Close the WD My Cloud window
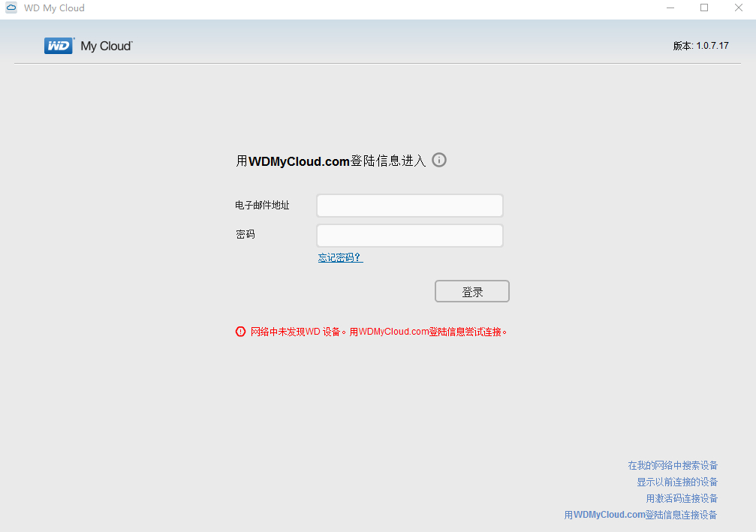The image size is (756, 532). (x=738, y=8)
